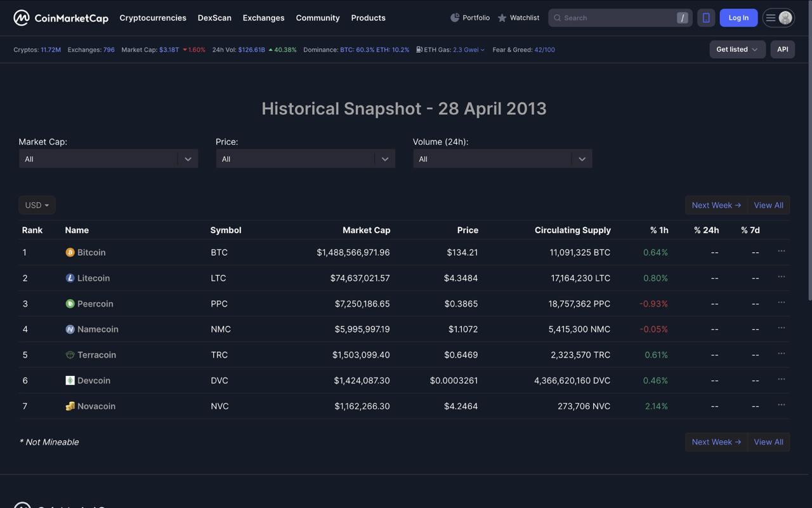Screen dimensions: 812x508
Task: Click the Terracoin name link
Action: [96, 355]
